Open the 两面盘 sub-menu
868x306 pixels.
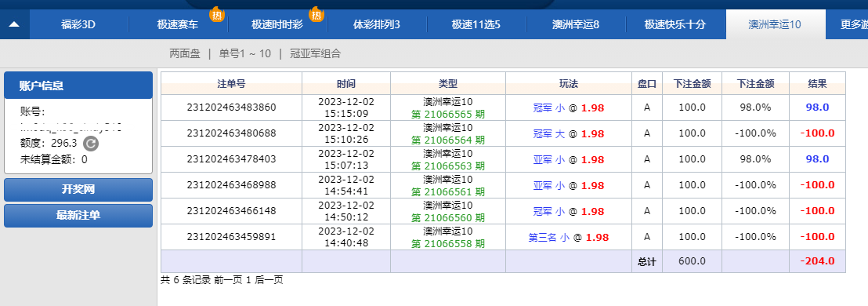pos(185,54)
